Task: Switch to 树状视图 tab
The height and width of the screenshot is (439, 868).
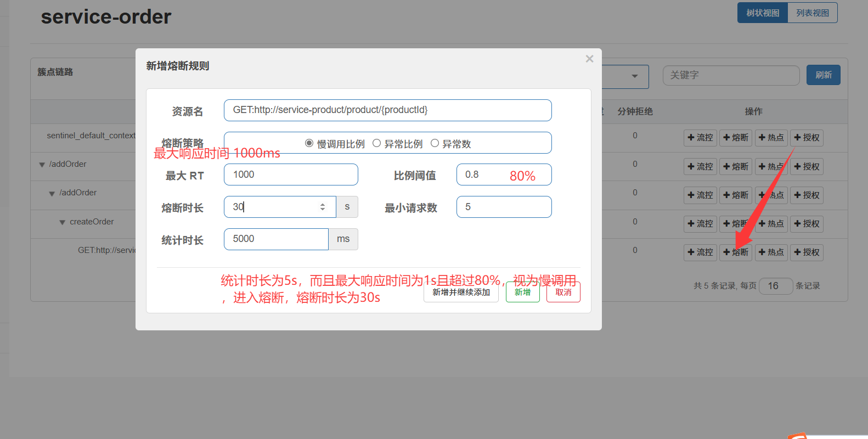Action: coord(762,13)
